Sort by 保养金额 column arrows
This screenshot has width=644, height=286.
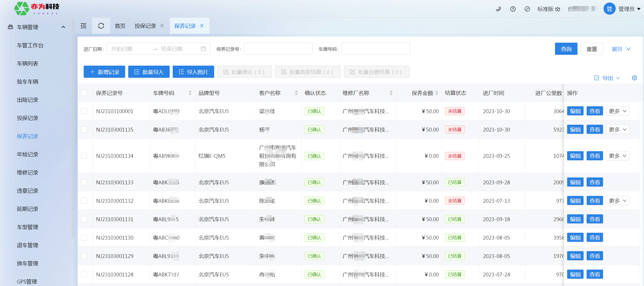(x=437, y=93)
